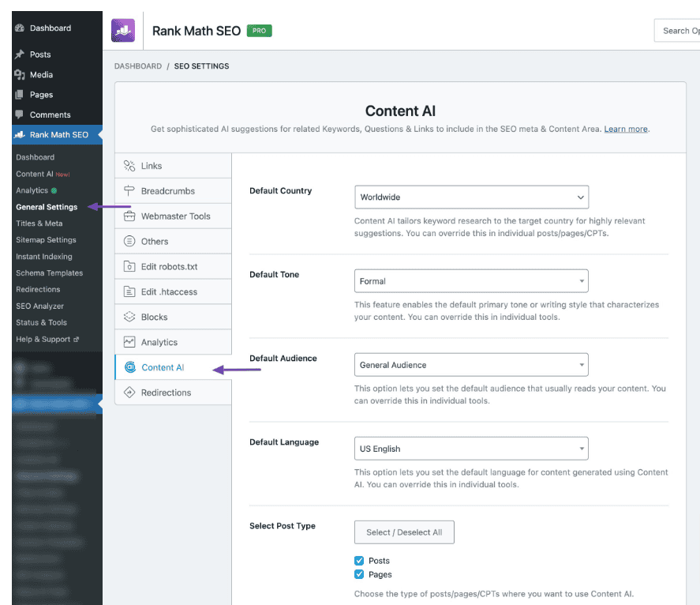Switch to the Others settings tab
Viewport: 700px width, 605px height.
click(155, 242)
